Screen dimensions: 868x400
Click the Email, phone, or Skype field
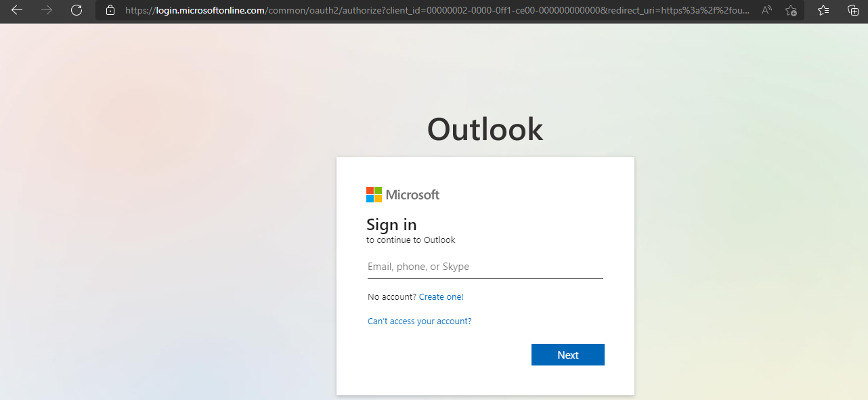pyautogui.click(x=485, y=267)
